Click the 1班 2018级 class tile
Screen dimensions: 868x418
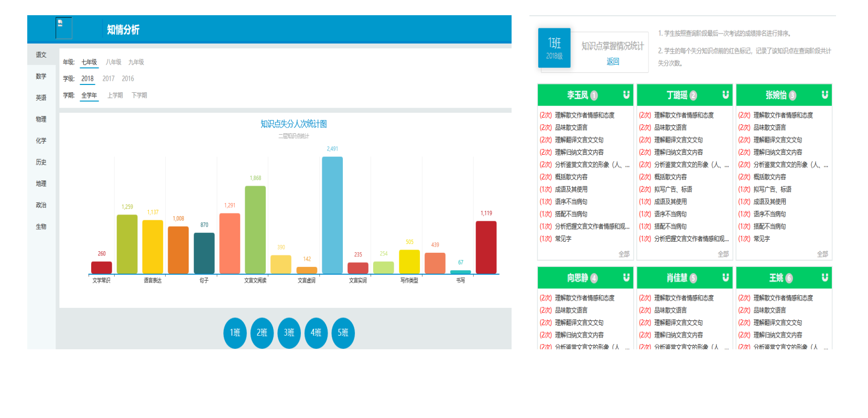pos(555,48)
